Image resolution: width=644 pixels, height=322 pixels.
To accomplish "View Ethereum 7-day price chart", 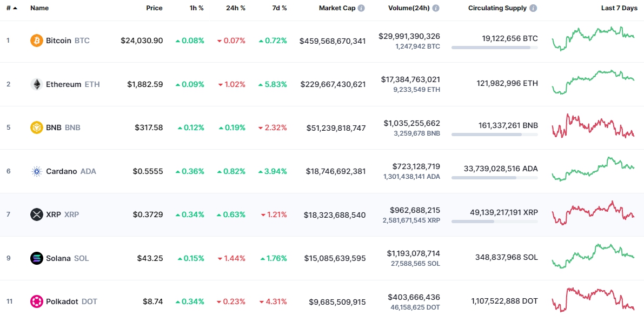I will point(594,82).
